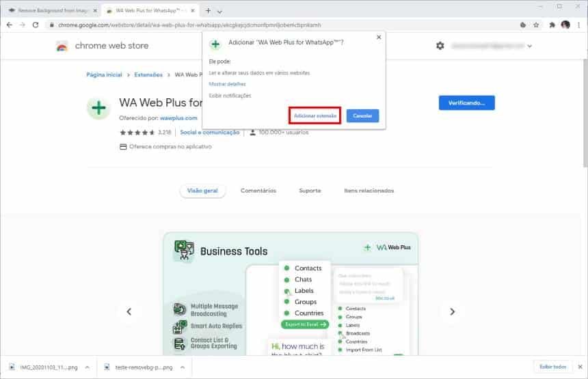
Task: Open the tab search dropdown arrow
Action: point(219,12)
